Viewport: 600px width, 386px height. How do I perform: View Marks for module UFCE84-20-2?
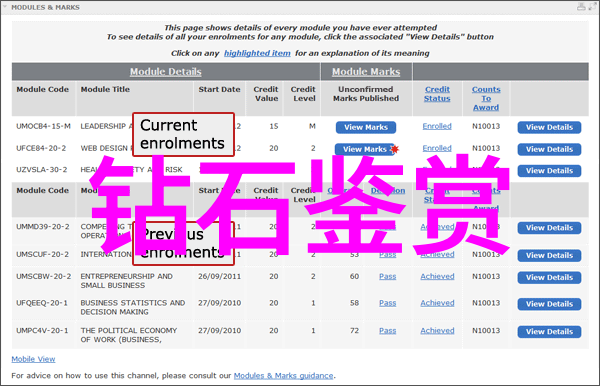pos(365,149)
